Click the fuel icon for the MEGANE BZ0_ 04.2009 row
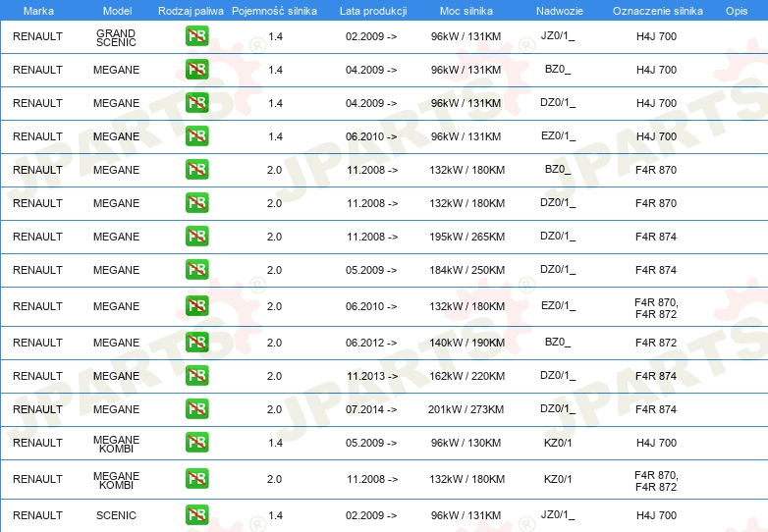Image resolution: width=768 pixels, height=532 pixels. coord(196,69)
